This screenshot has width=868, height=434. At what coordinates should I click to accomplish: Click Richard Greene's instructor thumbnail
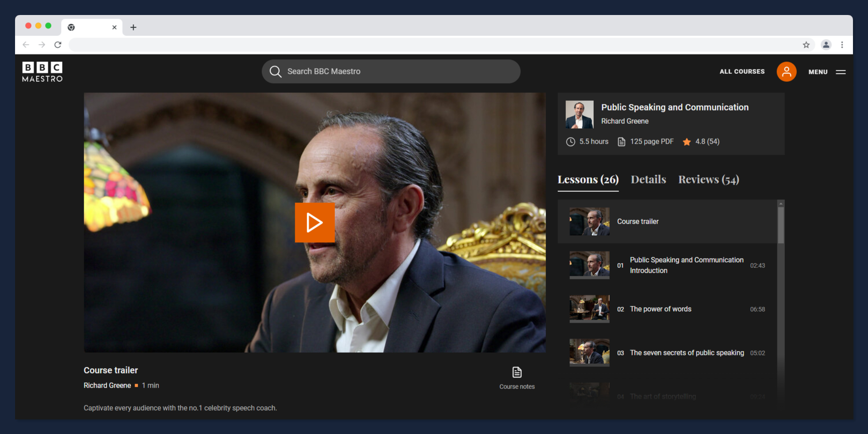(579, 114)
